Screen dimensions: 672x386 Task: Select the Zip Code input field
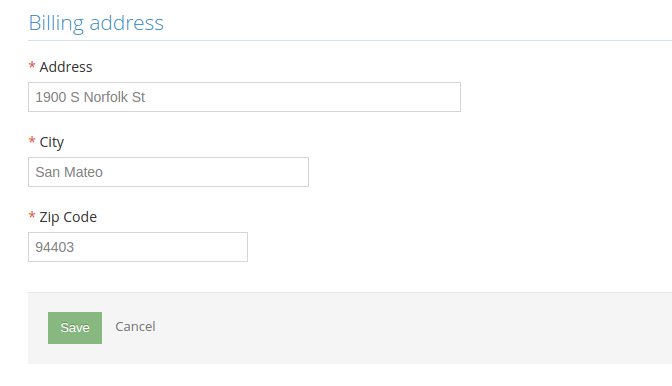(138, 247)
